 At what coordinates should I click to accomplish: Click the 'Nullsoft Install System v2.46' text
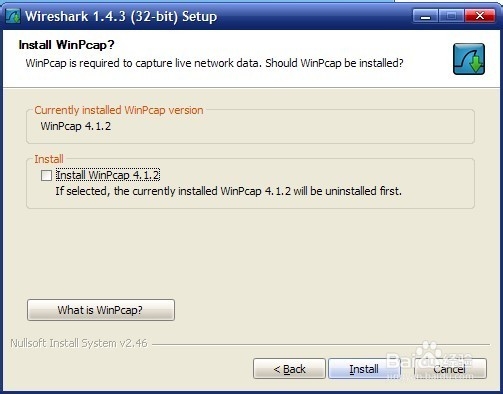(79, 343)
